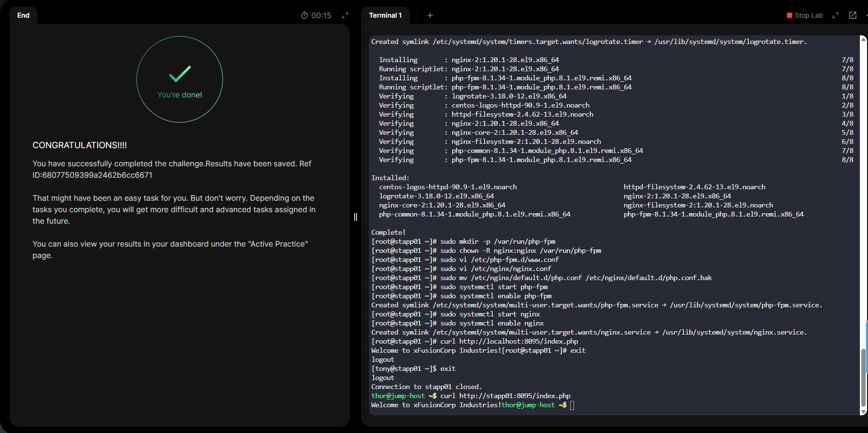Maximize the terminal panel

(x=835, y=15)
